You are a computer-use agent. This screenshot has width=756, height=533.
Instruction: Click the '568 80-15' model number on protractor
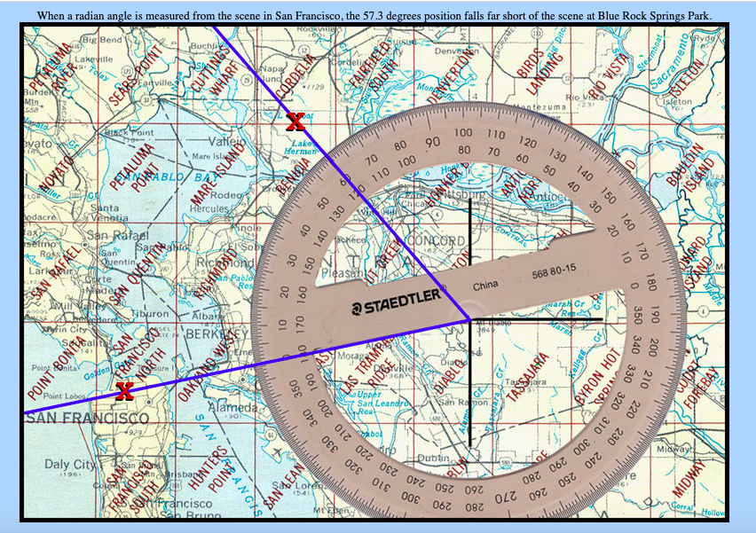click(x=554, y=271)
